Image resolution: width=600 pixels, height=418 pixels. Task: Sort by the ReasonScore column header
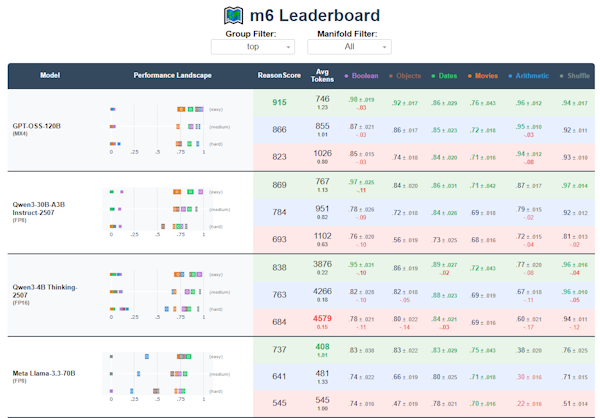pos(279,75)
